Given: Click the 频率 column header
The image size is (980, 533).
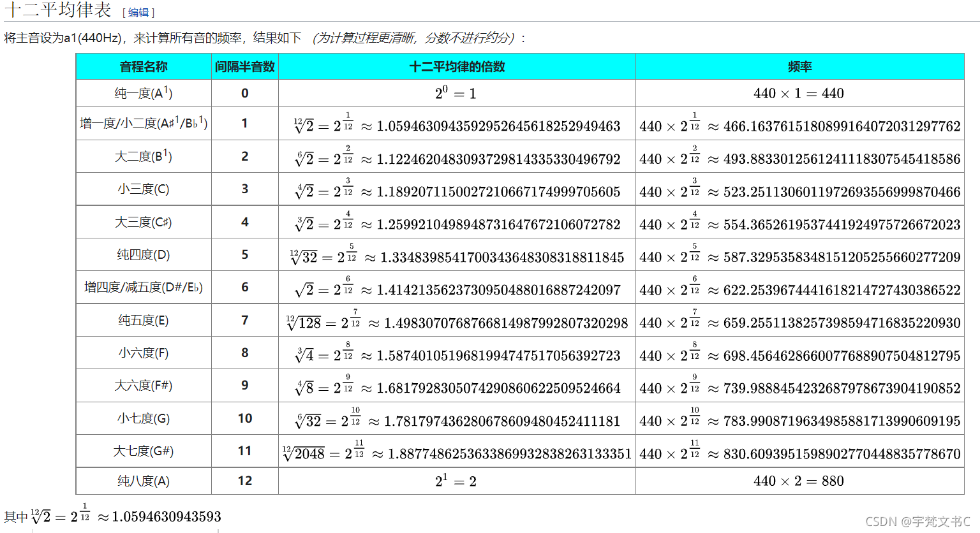Looking at the screenshot, I should 799,67.
